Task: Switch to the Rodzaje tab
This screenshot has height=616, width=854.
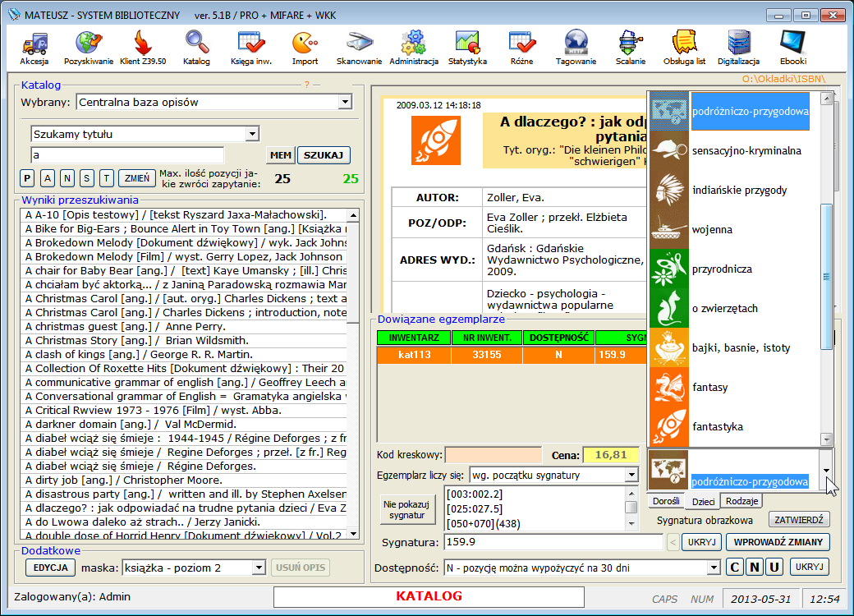Action: [x=742, y=501]
